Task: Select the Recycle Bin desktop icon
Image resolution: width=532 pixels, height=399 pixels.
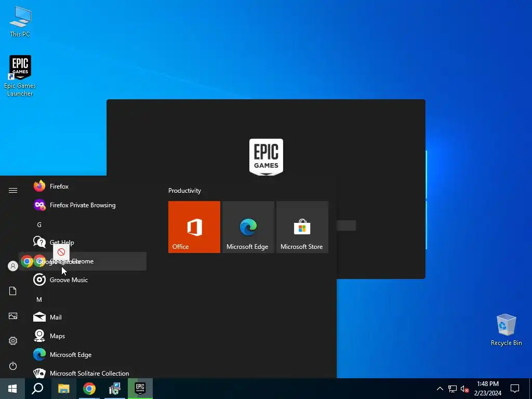Action: (x=506, y=330)
